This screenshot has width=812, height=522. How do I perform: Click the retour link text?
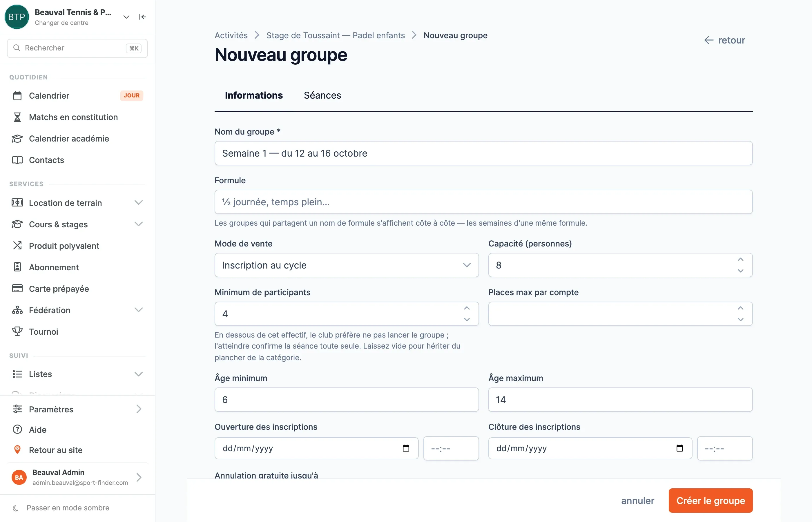click(731, 40)
